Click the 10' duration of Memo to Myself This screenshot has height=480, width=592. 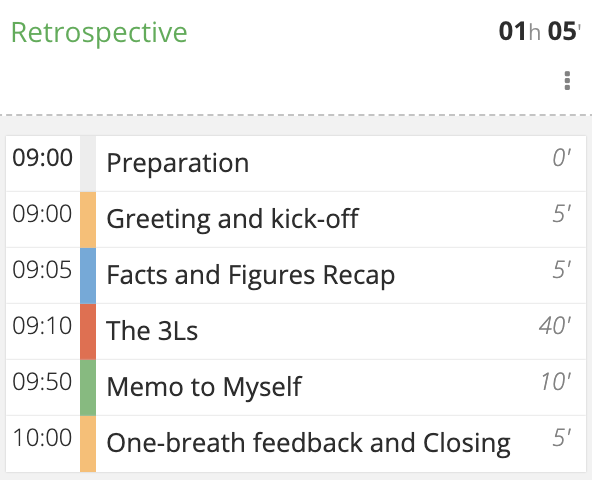point(556,381)
